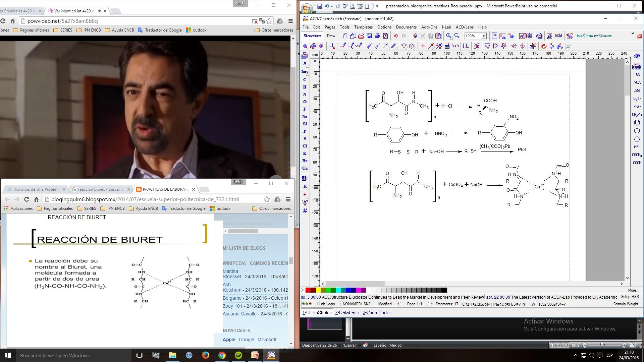Image resolution: width=644 pixels, height=362 pixels.
Task: Click the I-Lab Login button
Action: (326, 304)
